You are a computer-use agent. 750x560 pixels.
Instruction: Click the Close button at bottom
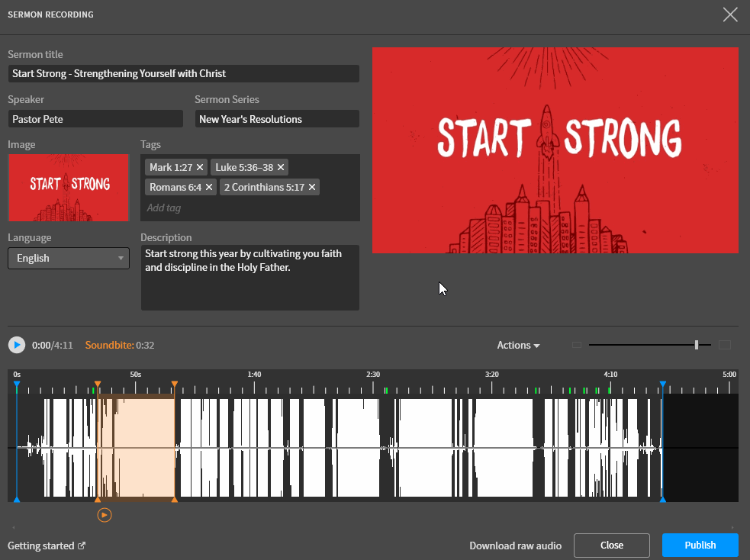[x=612, y=546]
